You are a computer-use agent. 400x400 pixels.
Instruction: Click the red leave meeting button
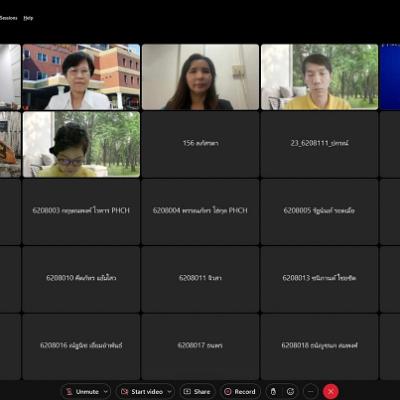pos(331,391)
